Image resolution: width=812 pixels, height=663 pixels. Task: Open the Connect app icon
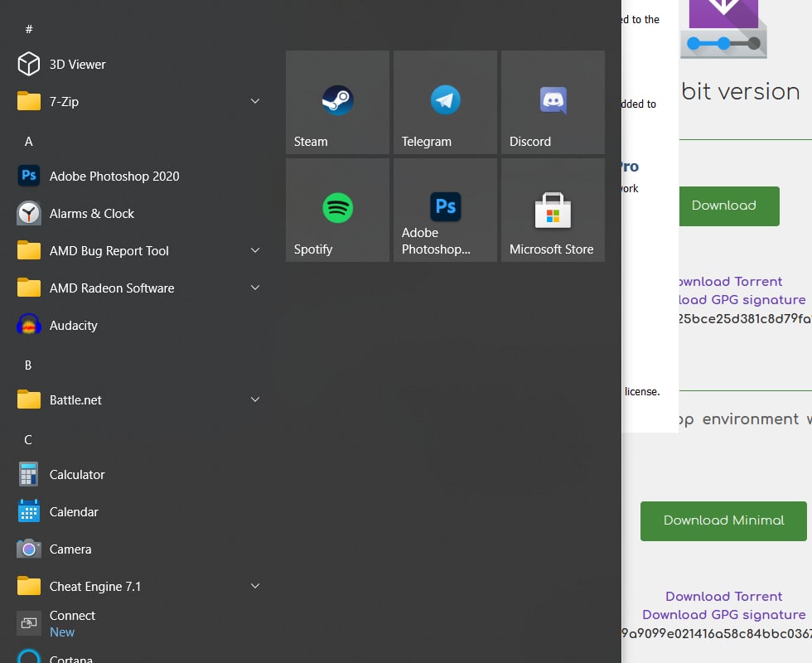(28, 623)
